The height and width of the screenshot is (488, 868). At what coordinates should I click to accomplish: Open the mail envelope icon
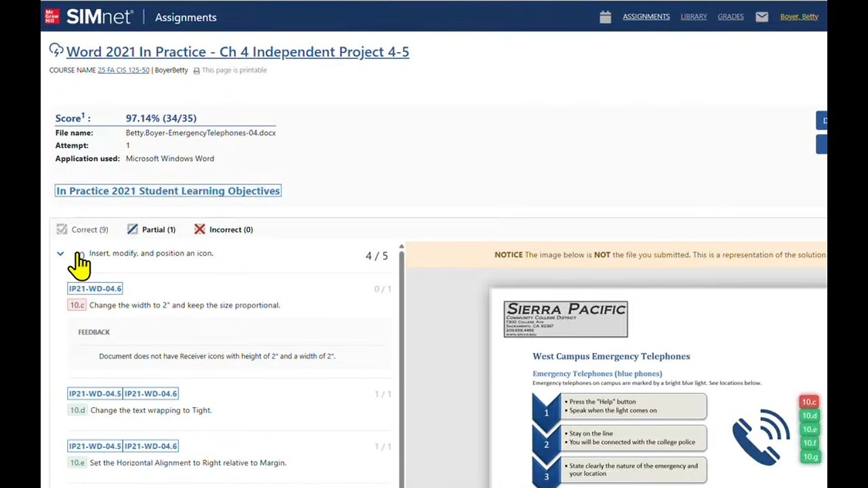point(762,17)
